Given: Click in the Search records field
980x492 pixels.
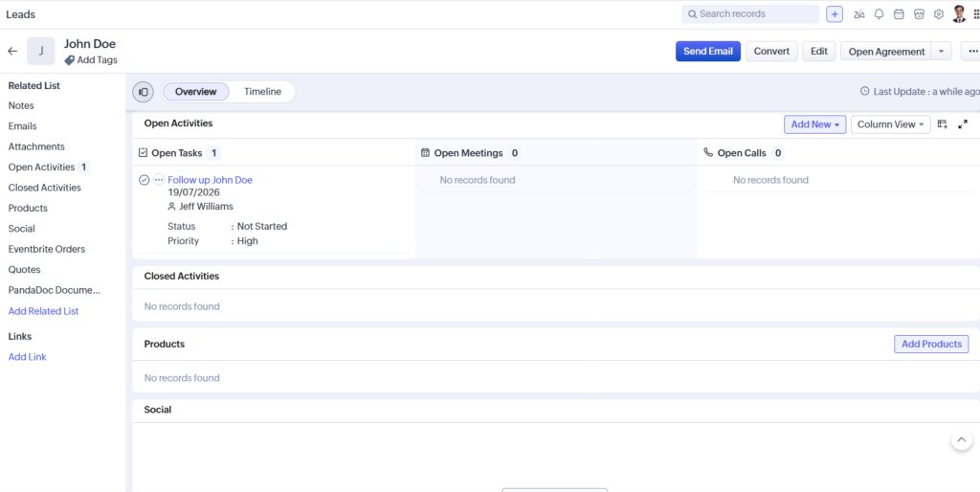Looking at the screenshot, I should coord(750,13).
